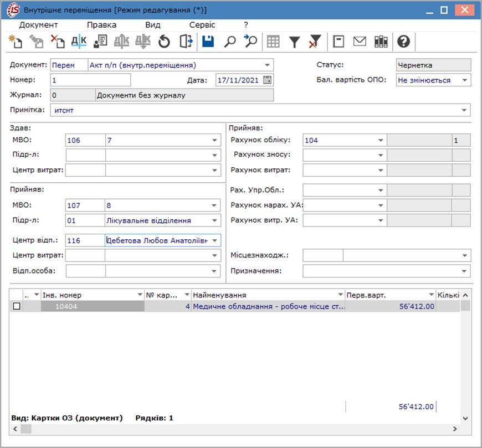Click the Номер input field
Screen dimensions: 482x448
coord(90,80)
